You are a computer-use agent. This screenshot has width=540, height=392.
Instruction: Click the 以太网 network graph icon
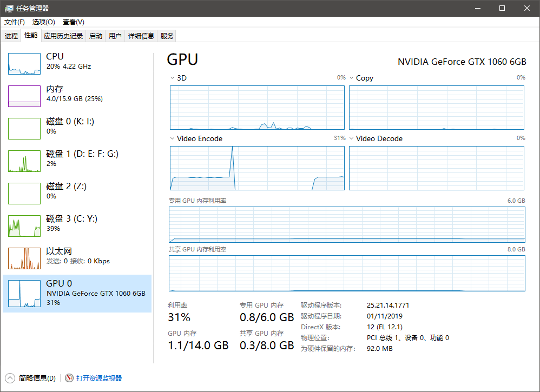point(24,258)
